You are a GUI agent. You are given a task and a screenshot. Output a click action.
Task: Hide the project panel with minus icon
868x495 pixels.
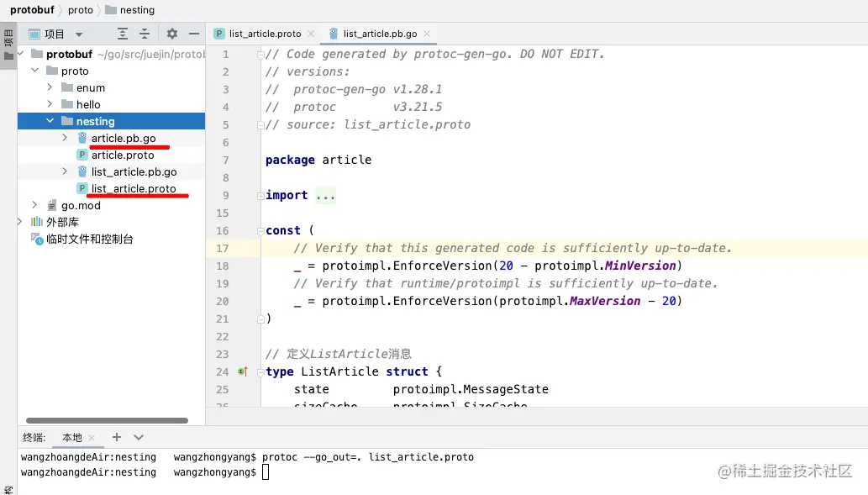click(194, 34)
